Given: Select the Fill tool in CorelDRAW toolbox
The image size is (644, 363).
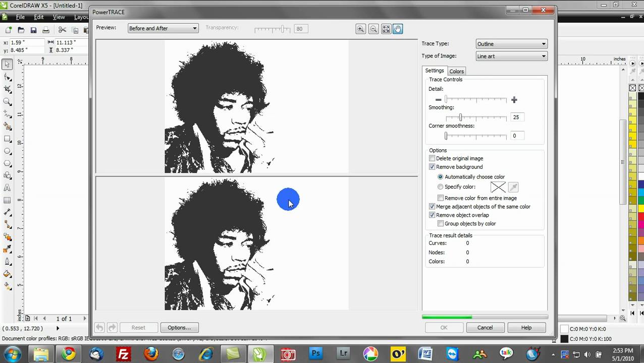Looking at the screenshot, I should [x=7, y=274].
